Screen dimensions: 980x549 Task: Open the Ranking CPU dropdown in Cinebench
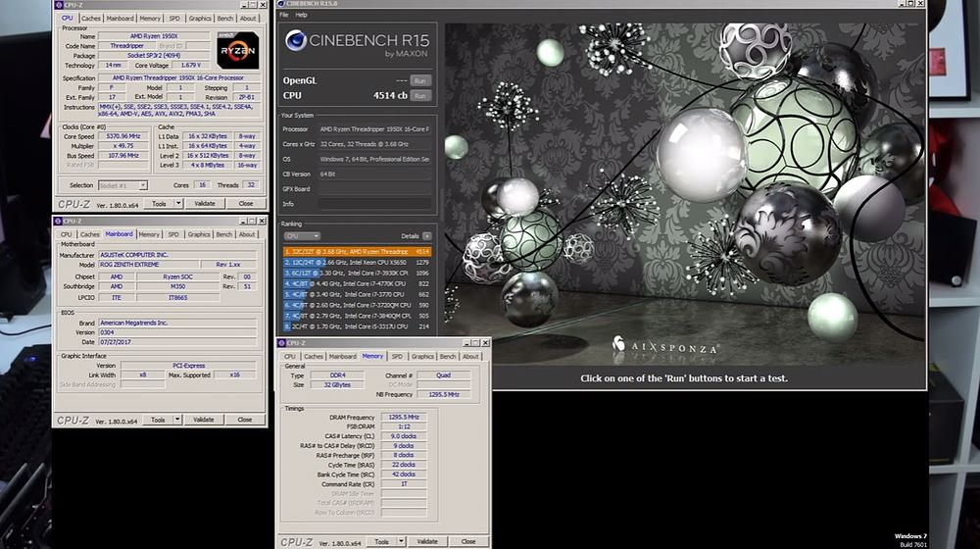(302, 236)
